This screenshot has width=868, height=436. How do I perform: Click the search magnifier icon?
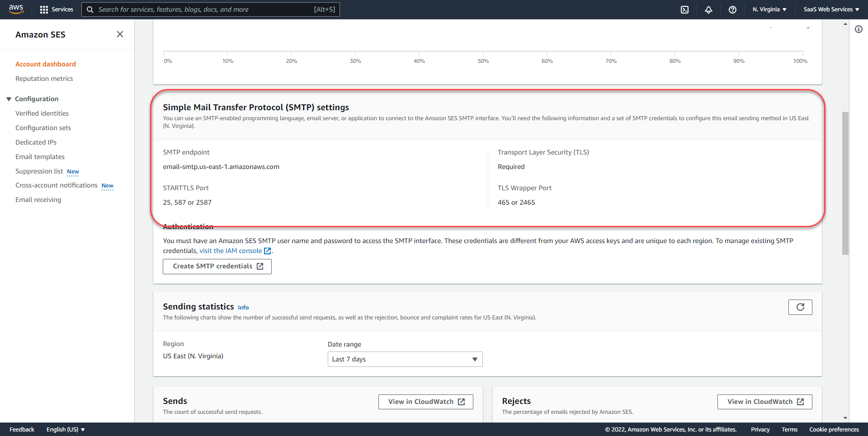(90, 9)
